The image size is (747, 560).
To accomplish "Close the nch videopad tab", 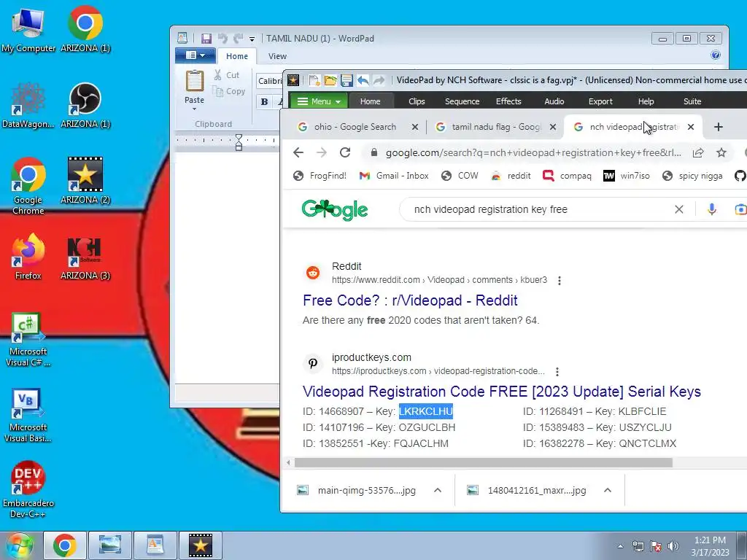I will click(x=691, y=127).
